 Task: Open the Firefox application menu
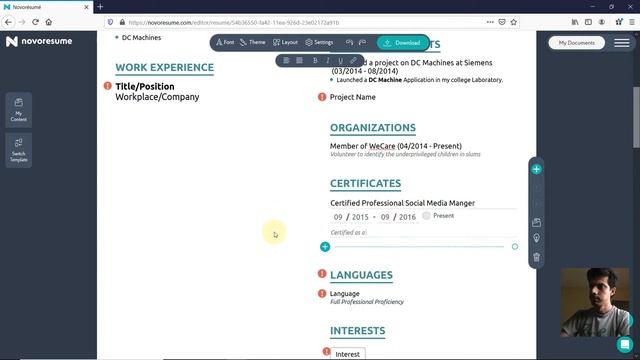tap(632, 22)
